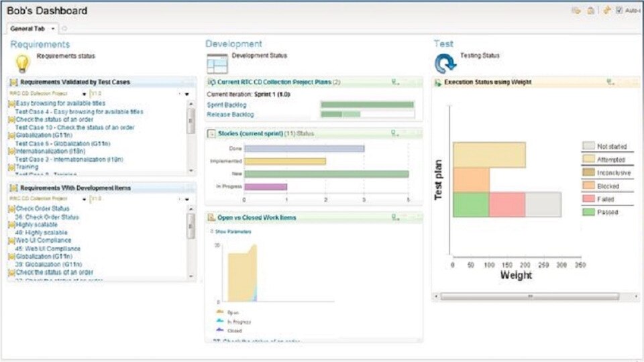Open the Project Plans widget menu icon
This screenshot has width=644, height=362.
click(394, 82)
